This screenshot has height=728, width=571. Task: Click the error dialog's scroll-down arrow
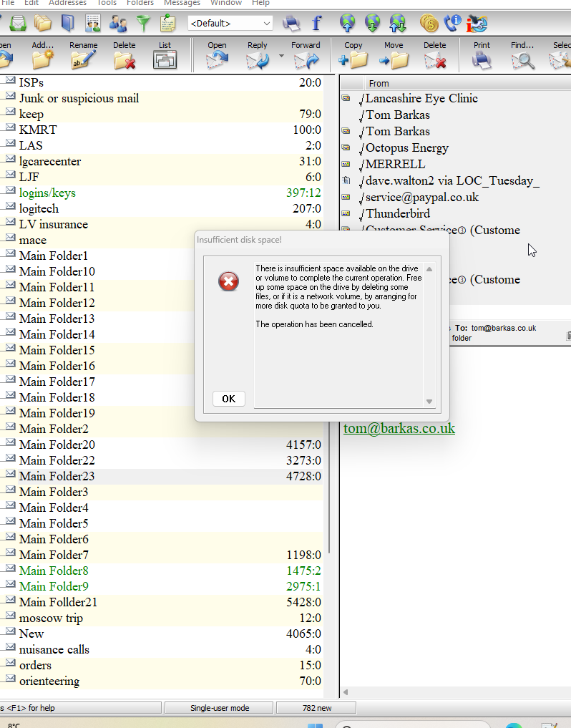[x=429, y=402]
